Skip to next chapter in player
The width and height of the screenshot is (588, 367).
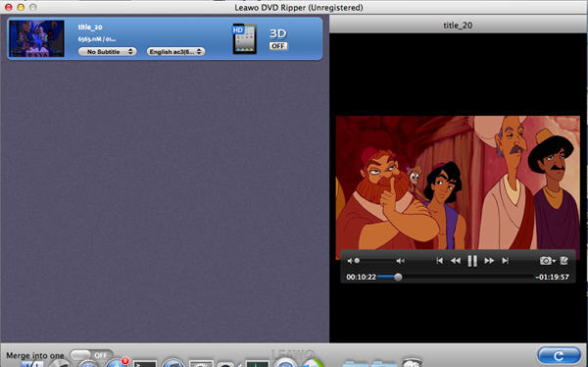[x=505, y=261]
